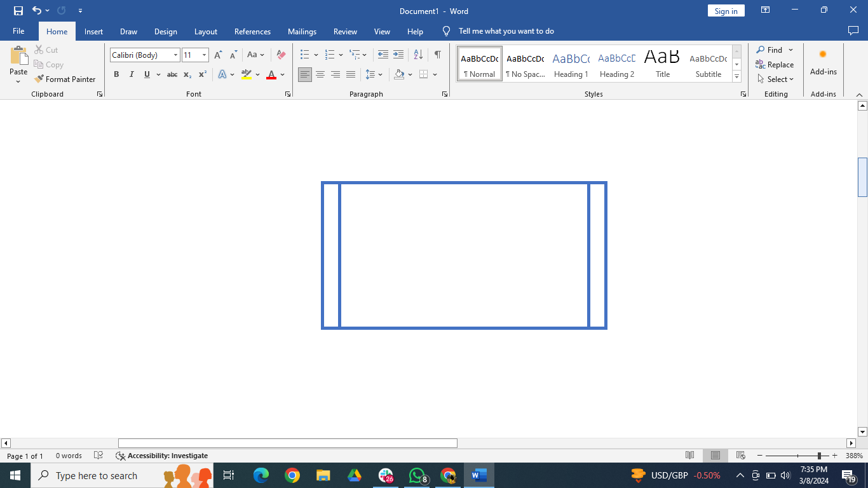
Task: Open the File tab
Action: tap(18, 31)
